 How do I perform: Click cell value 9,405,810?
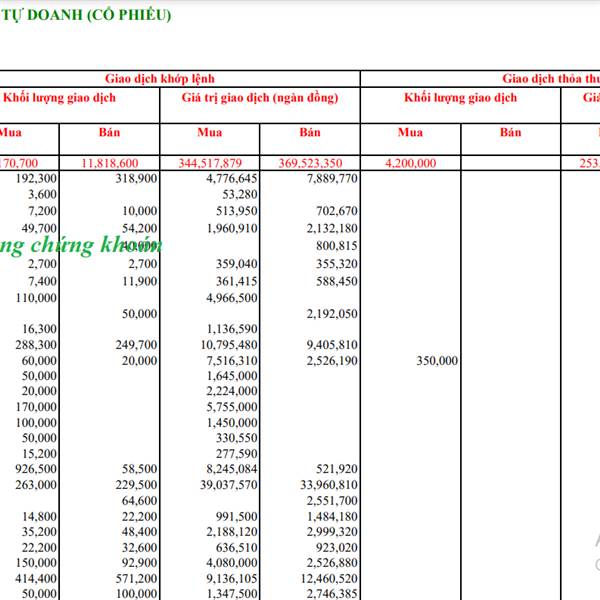point(332,345)
